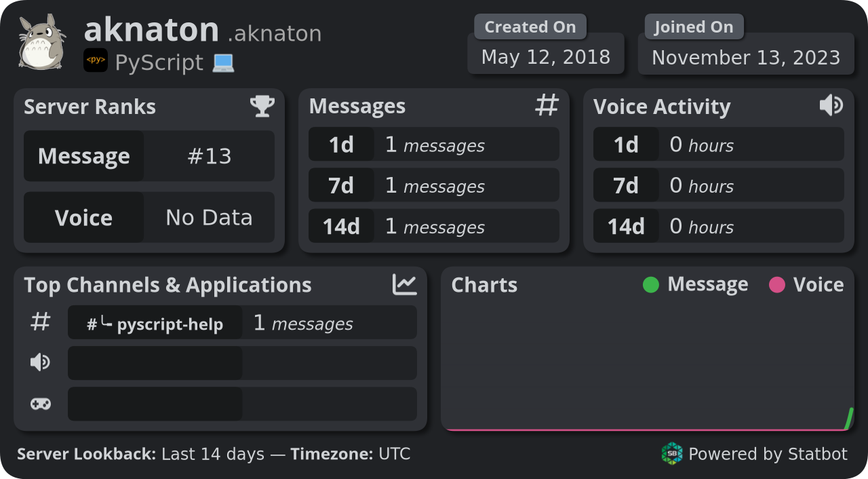Click the Created On date May 12, 2018
This screenshot has width=868, height=479.
[545, 57]
